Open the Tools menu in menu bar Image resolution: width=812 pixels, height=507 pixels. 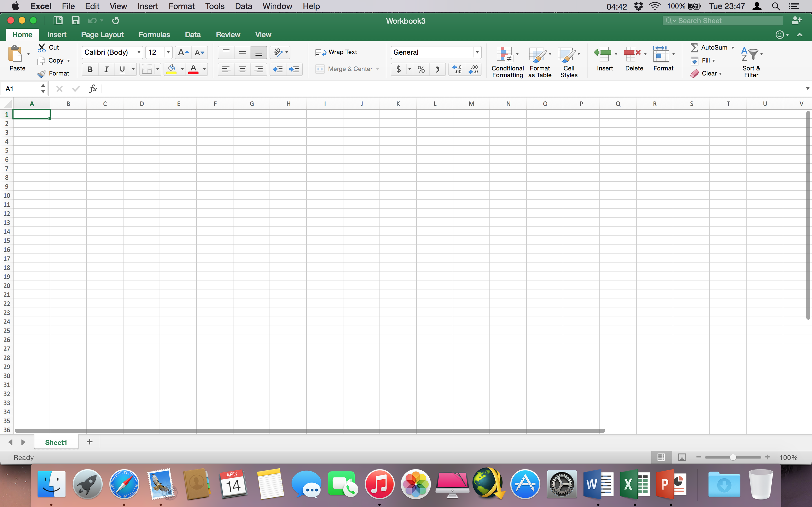point(215,6)
